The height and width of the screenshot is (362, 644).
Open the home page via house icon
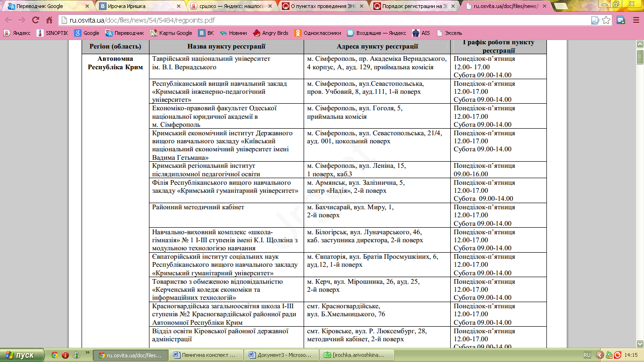[50, 20]
